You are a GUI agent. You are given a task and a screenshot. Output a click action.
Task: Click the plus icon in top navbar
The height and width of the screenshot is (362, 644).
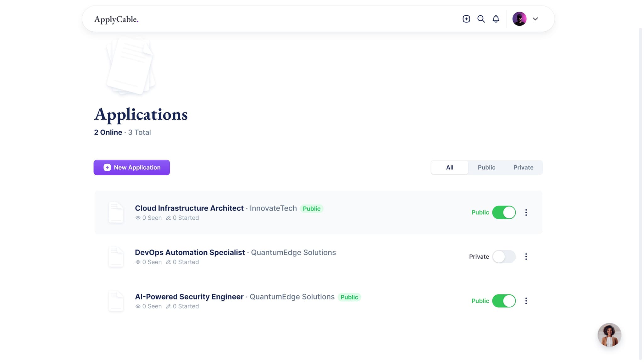pos(466,19)
